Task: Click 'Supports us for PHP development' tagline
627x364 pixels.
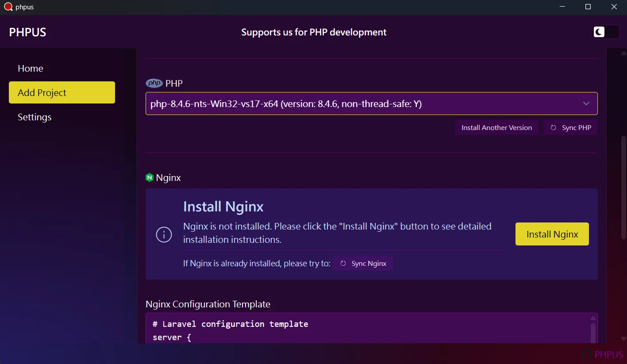Action: click(x=314, y=32)
